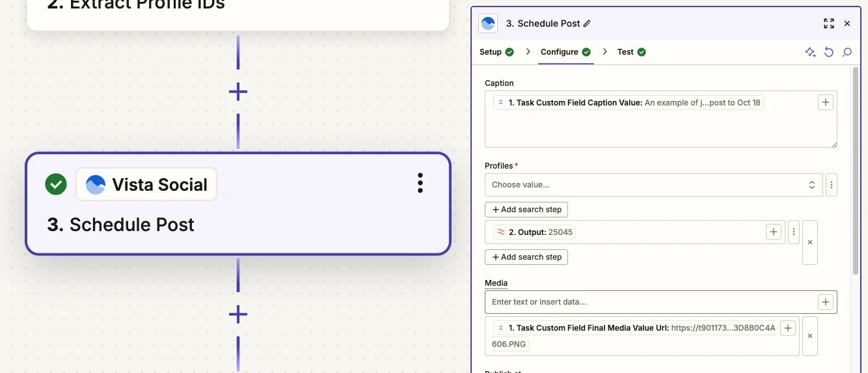Click the green check icon next to Configure

(586, 52)
